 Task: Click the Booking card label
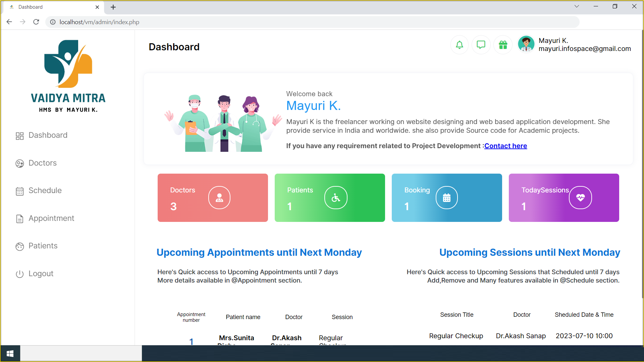(x=417, y=190)
